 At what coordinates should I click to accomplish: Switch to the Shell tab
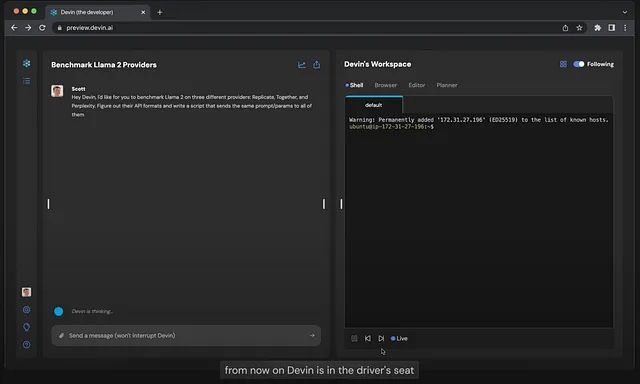pos(354,85)
